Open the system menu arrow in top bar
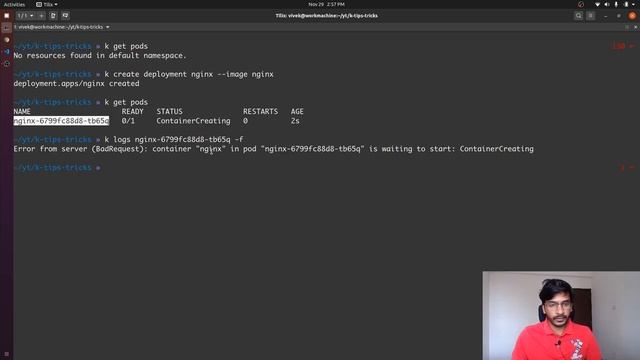 pos(633,4)
